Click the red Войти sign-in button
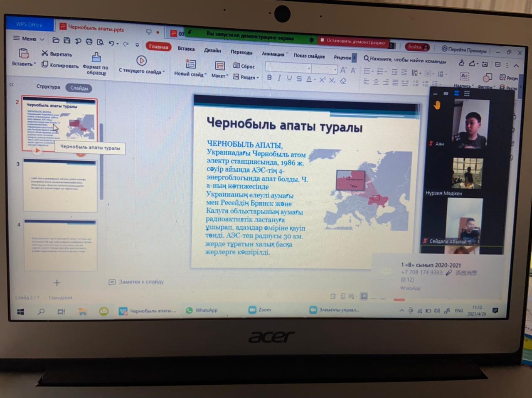 417,47
